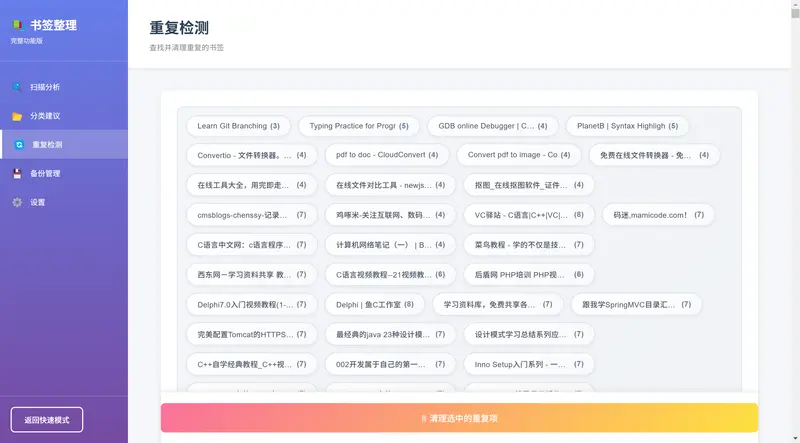Viewport: 800px width, 443px height.
Task: Click the floppy disk icon for 备份管理
Action: (17, 174)
